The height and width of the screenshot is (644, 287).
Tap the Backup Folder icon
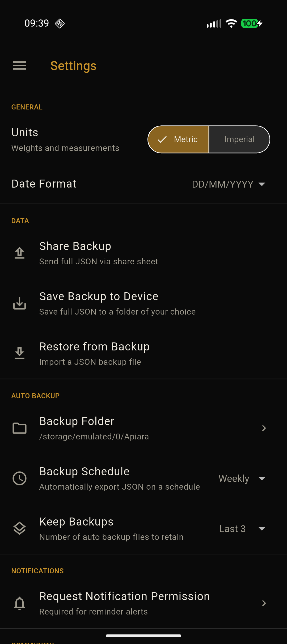pos(20,428)
